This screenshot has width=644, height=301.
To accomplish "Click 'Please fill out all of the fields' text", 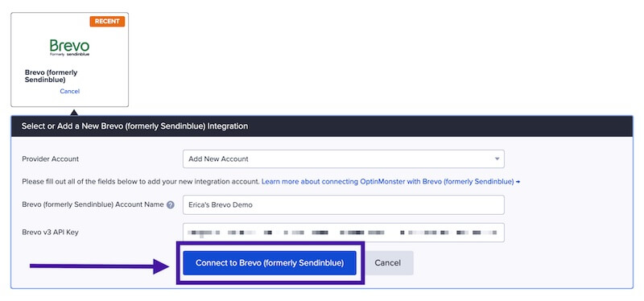I will (140, 181).
